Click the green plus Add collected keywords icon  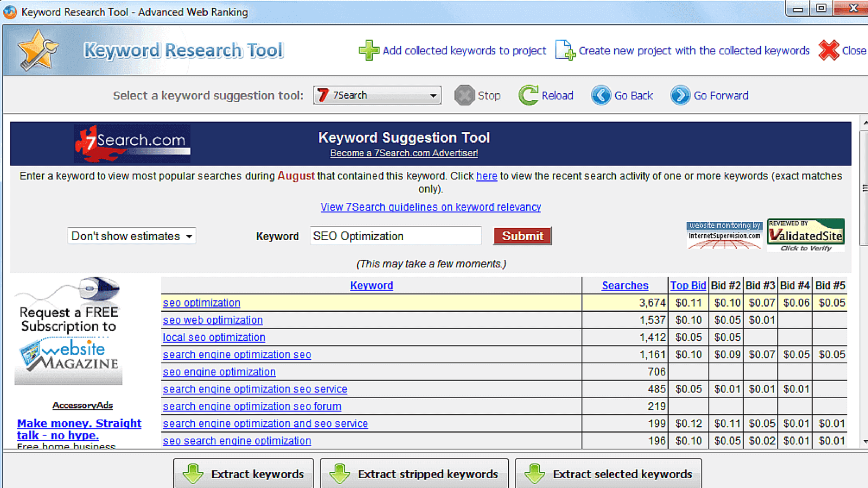[x=368, y=50]
